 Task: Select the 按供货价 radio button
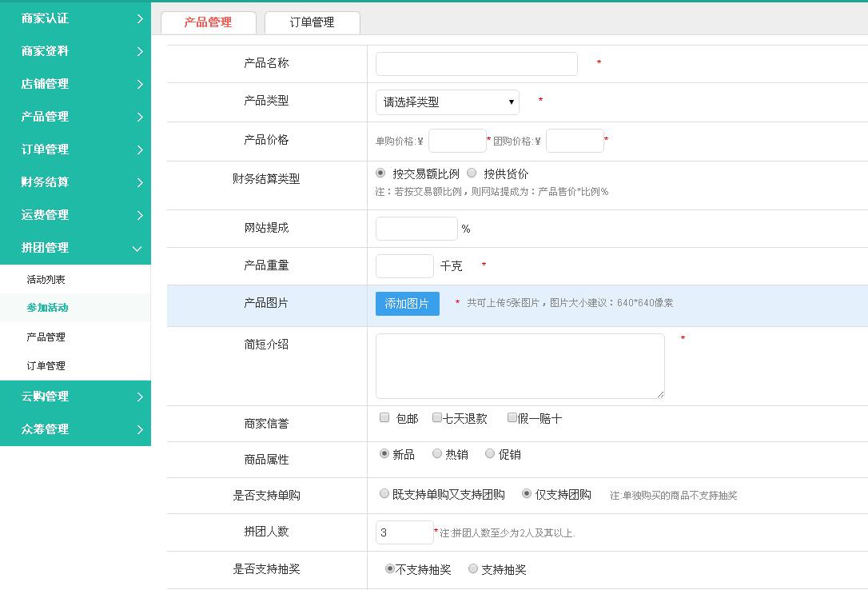(472, 173)
